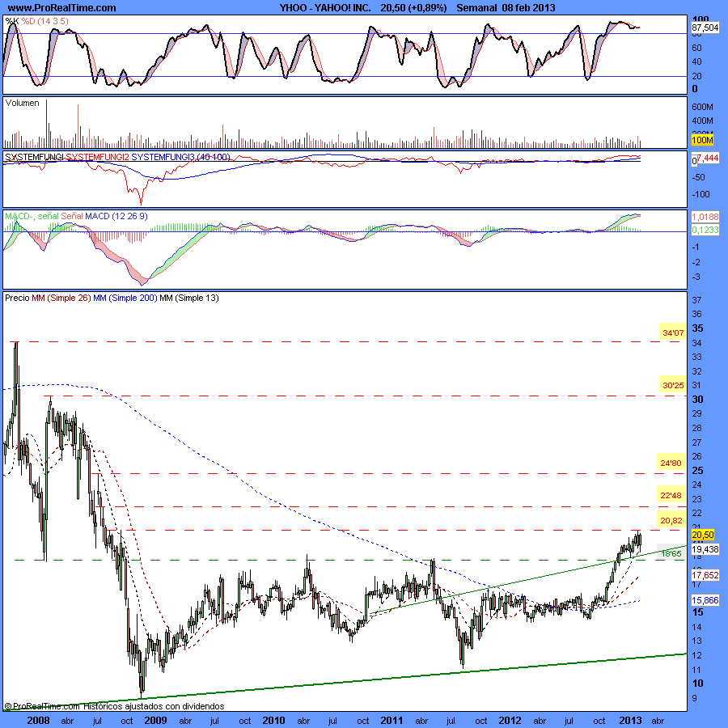Click the 600M volume axis value
The height and width of the screenshot is (728, 728).
pos(702,107)
